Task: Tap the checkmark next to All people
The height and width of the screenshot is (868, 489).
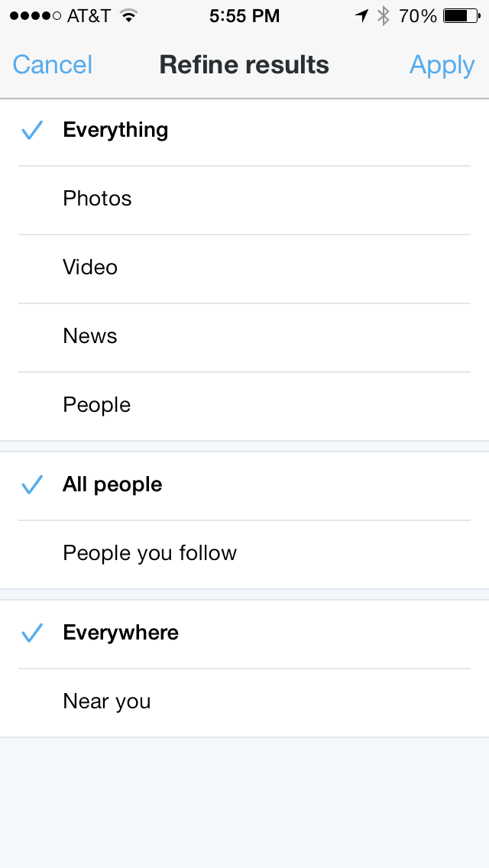Action: pos(32,485)
